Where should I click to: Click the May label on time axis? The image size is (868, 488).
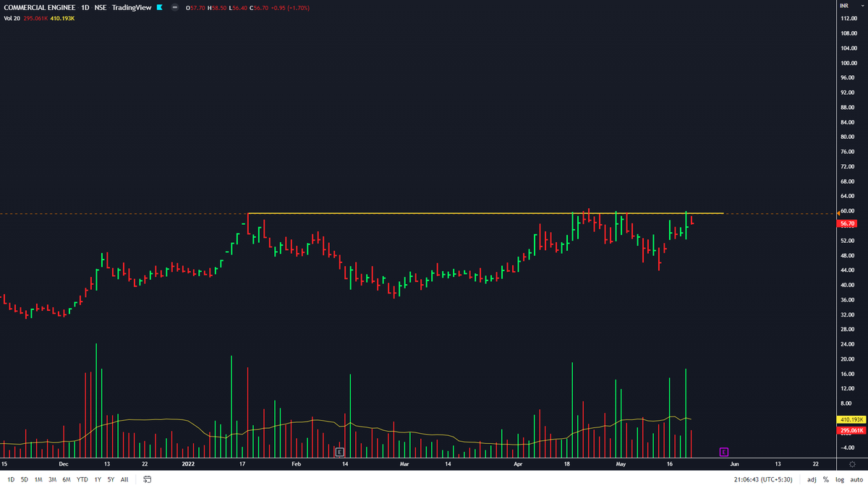620,463
